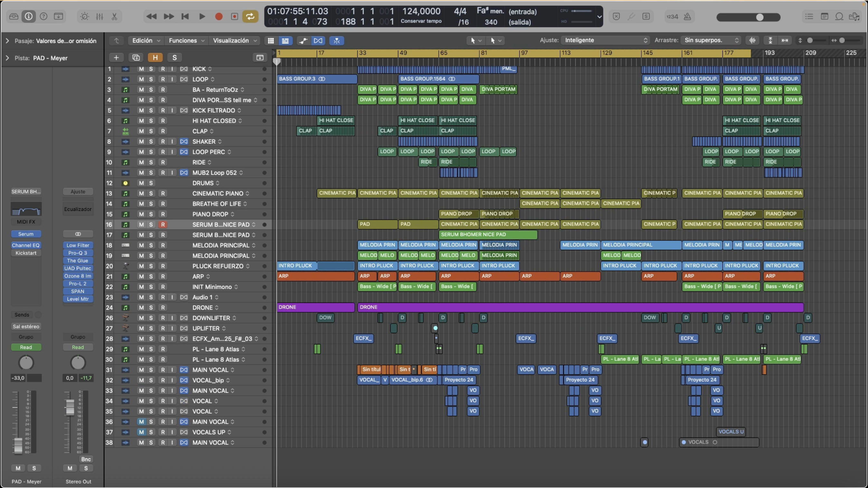Solo the CLAP track
The height and width of the screenshot is (488, 868).
tap(151, 131)
